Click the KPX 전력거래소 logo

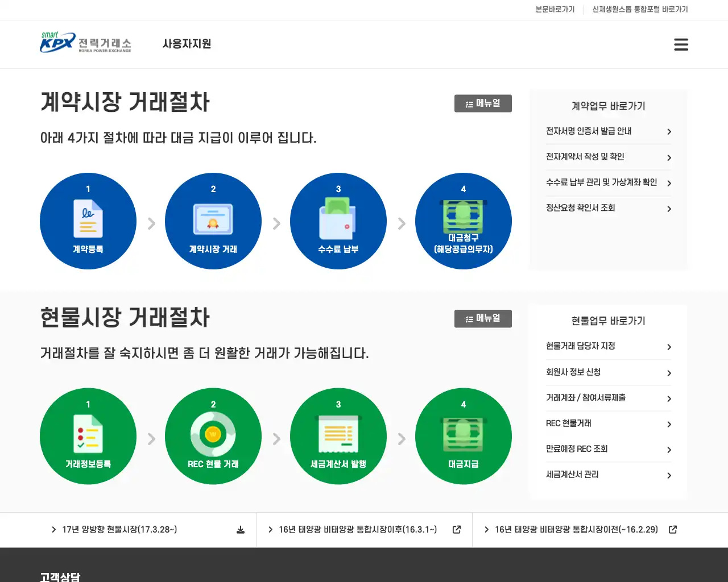(85, 43)
